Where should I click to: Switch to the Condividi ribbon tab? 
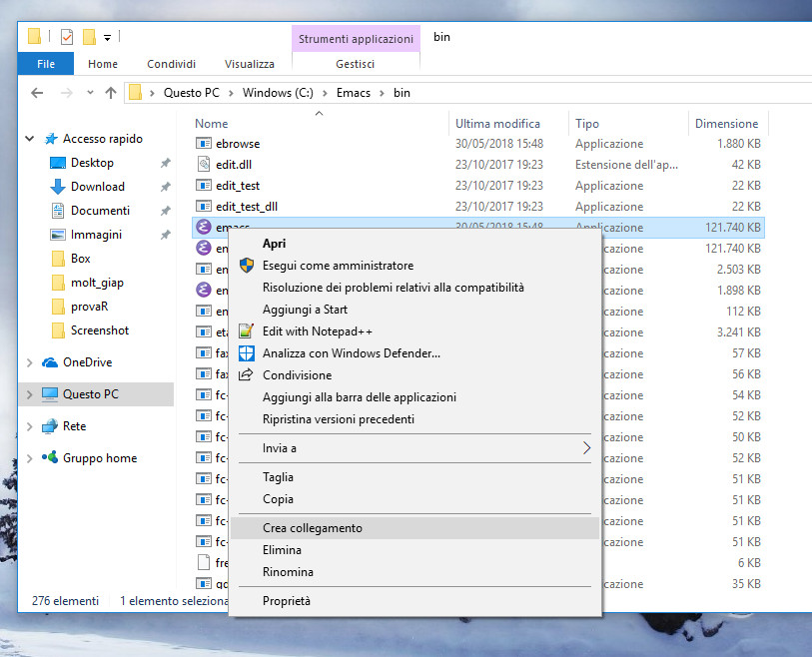[x=172, y=64]
